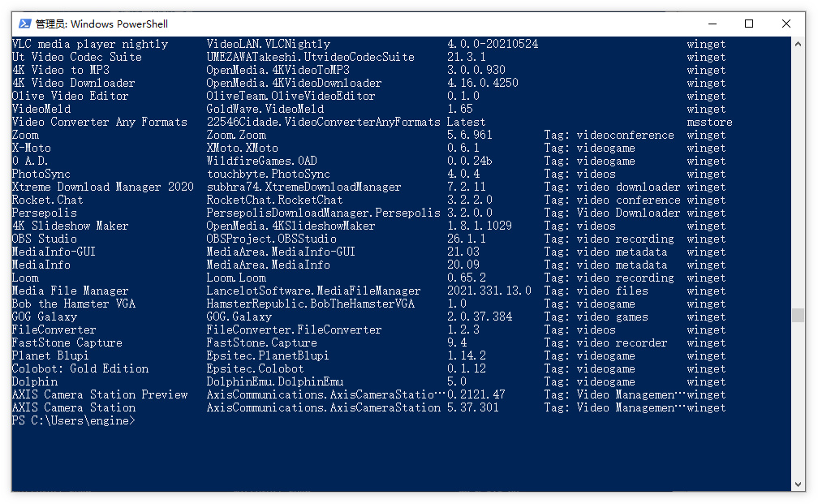Image resolution: width=818 pixels, height=504 pixels.
Task: Click the PowerShell icon in the title bar
Action: pos(25,24)
